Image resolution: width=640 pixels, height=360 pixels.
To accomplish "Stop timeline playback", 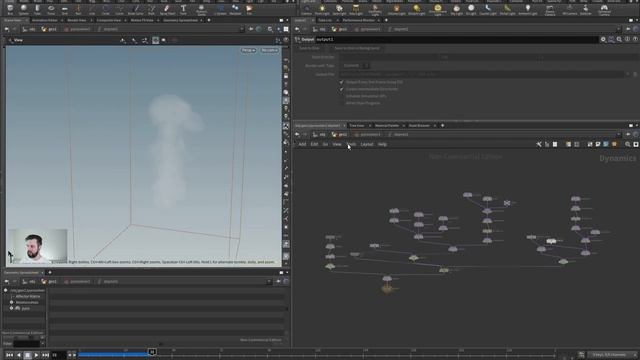I will 28,355.
